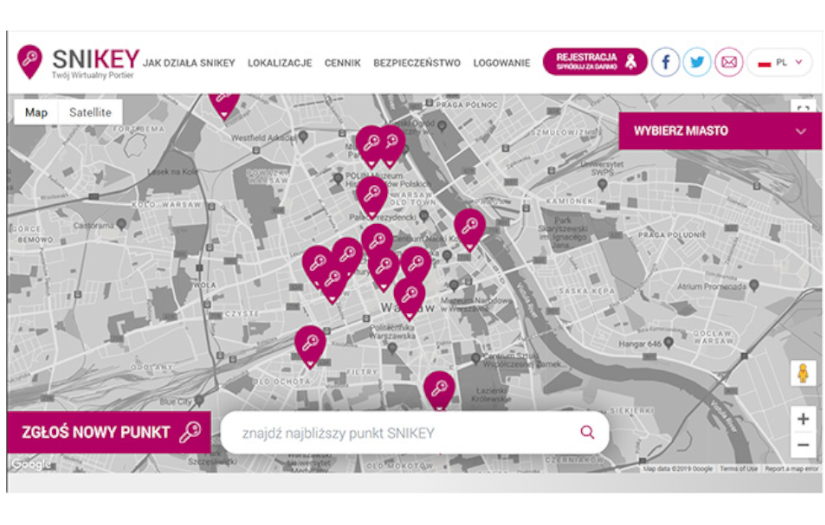Image resolution: width=825 pixels, height=525 pixels.
Task: Click the Google logo on the map
Action: pos(32,464)
